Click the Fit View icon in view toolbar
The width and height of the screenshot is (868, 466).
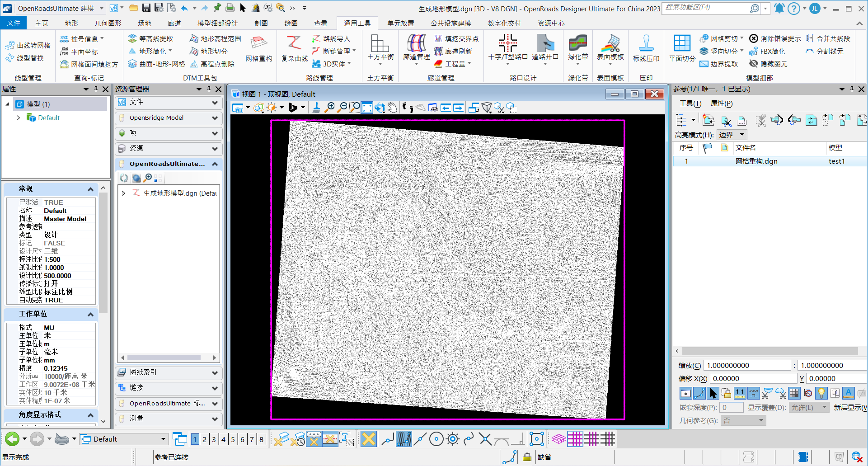(x=367, y=108)
